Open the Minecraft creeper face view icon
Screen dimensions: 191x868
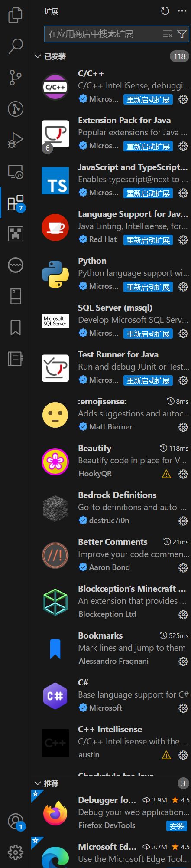[16, 234]
